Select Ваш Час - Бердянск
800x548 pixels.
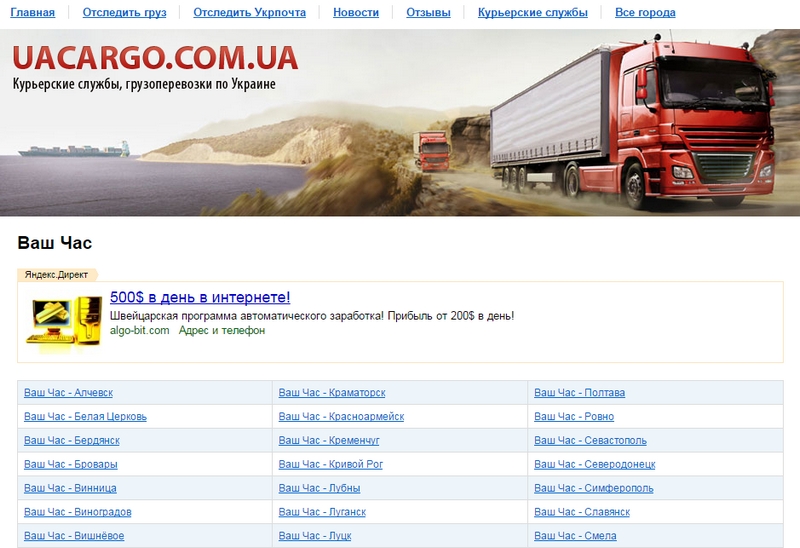(x=72, y=440)
